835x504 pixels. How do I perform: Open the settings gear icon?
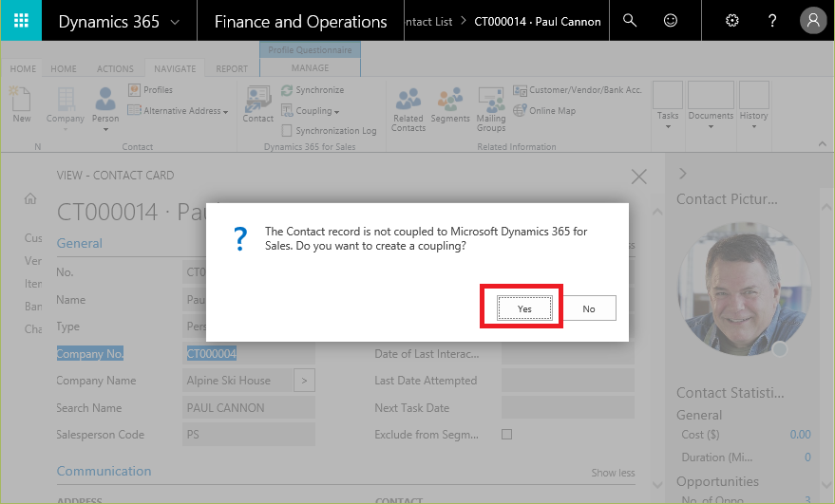(x=731, y=21)
